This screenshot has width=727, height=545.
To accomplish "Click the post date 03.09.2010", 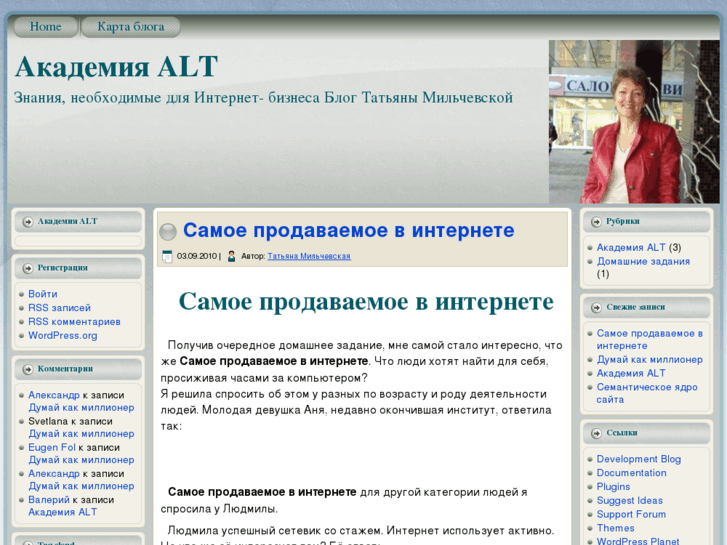I will point(197,256).
